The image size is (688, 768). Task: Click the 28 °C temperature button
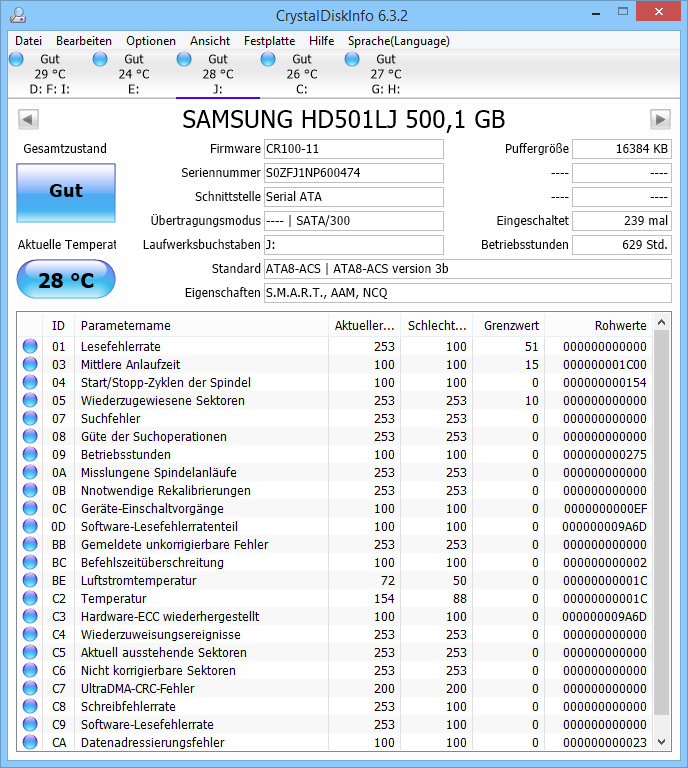point(66,279)
